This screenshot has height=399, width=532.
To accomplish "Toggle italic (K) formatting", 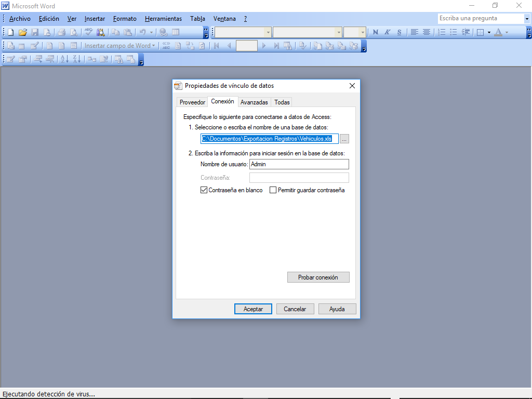I will (x=387, y=32).
